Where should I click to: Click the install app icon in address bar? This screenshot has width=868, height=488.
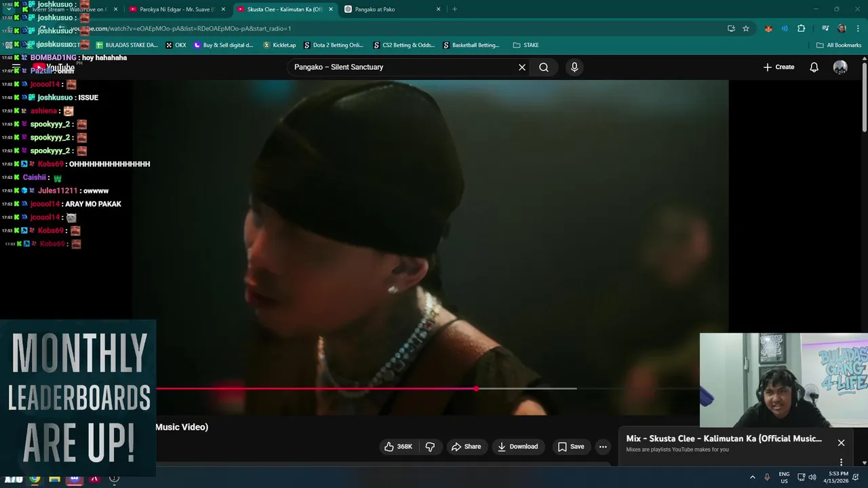pos(731,28)
